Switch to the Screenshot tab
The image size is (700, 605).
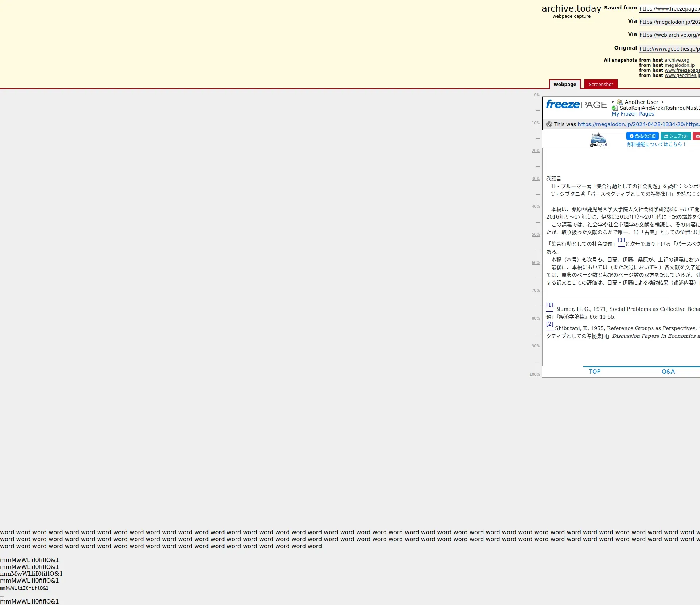(x=600, y=84)
